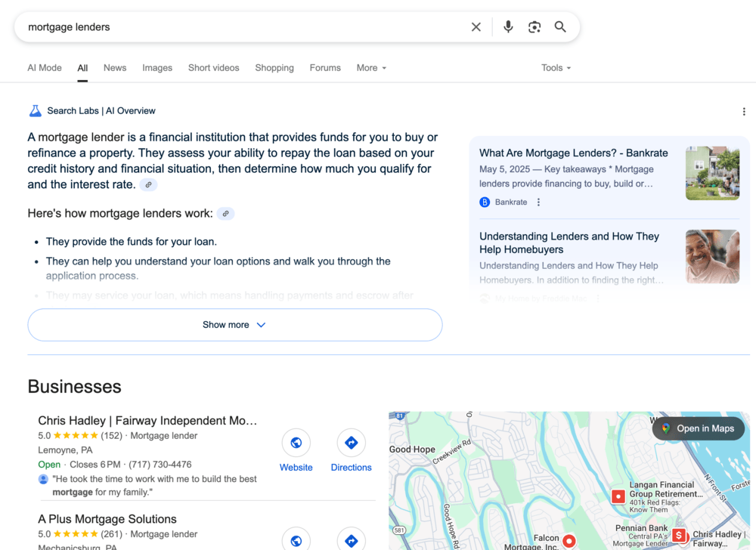The height and width of the screenshot is (550, 756).
Task: Switch to the News tab
Action: coord(115,68)
